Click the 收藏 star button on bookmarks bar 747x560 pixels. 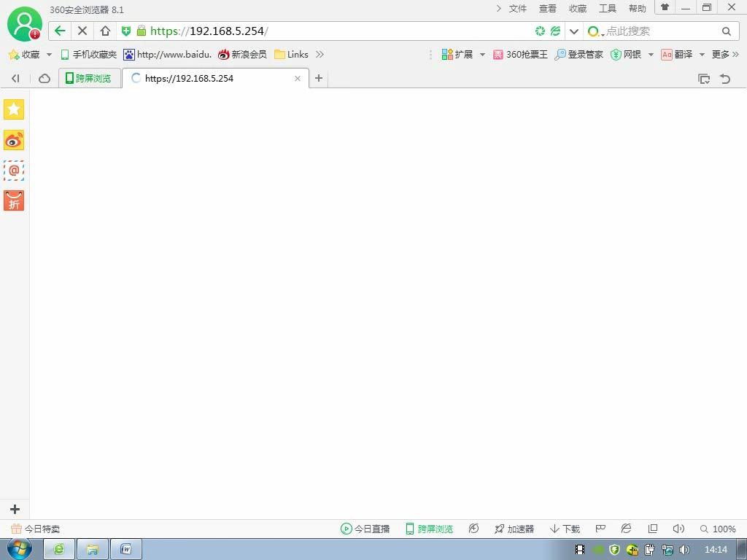point(24,54)
